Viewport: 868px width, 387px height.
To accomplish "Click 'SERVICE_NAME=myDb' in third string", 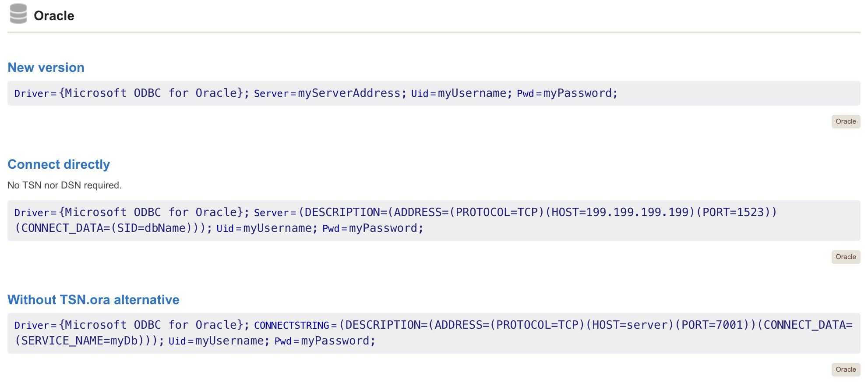I will [80, 341].
